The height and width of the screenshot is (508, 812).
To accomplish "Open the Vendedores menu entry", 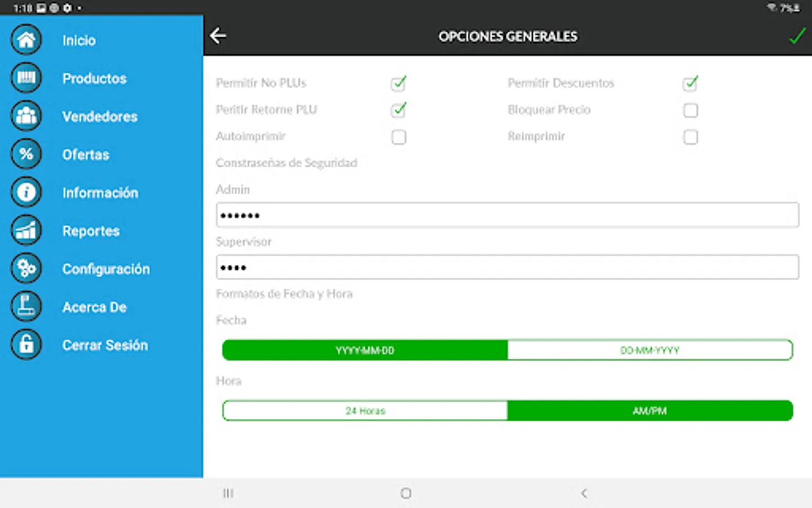I will click(x=100, y=116).
